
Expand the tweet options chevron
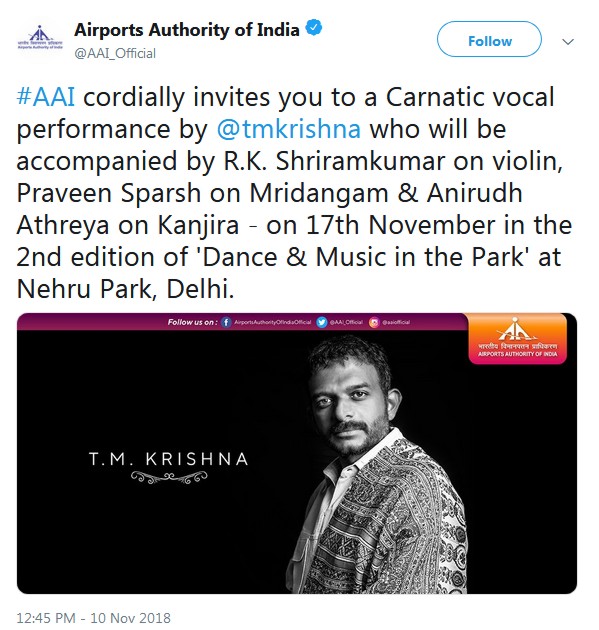coord(568,41)
